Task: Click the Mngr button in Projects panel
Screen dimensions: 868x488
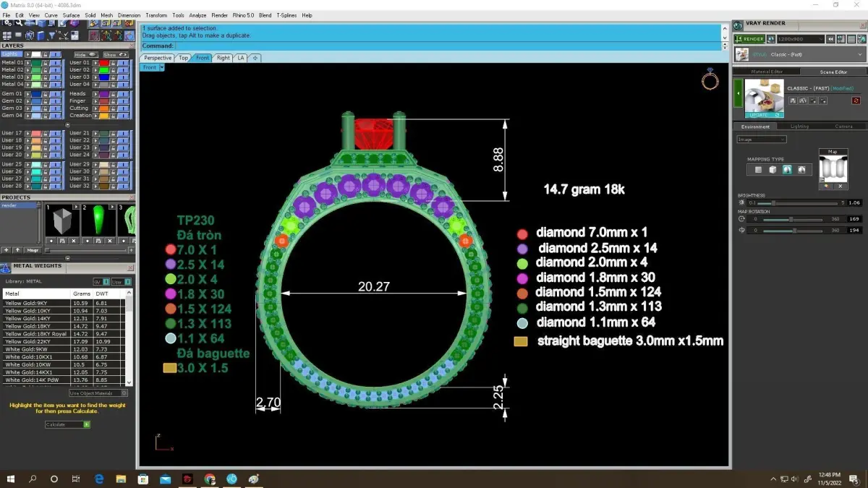Action: 33,249
